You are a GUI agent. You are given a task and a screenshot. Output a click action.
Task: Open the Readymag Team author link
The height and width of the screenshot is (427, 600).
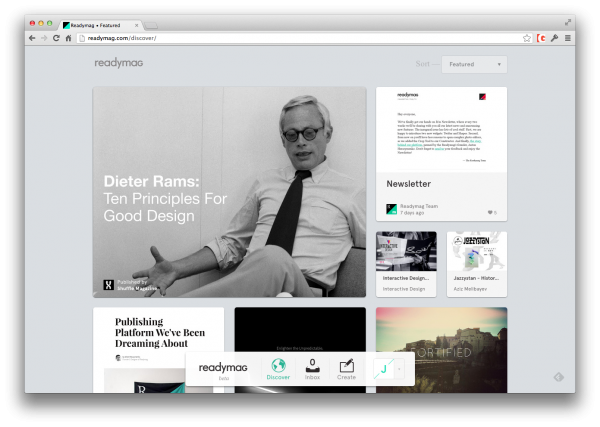(x=419, y=206)
